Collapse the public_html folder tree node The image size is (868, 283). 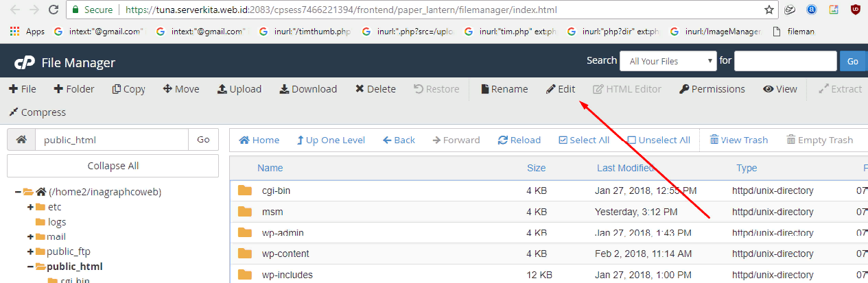click(x=30, y=267)
